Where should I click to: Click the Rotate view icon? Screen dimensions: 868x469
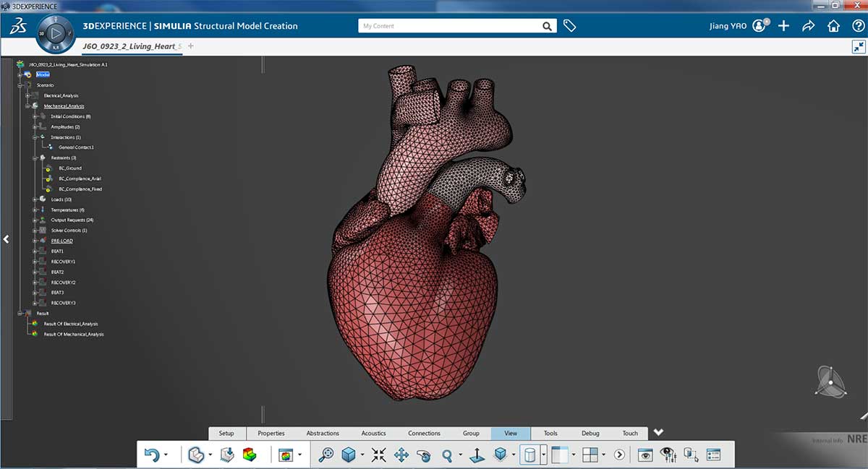tap(425, 455)
